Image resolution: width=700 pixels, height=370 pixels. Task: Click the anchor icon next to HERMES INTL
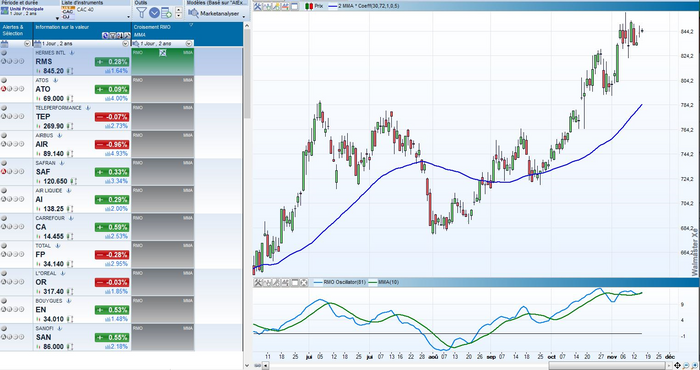tap(72, 53)
